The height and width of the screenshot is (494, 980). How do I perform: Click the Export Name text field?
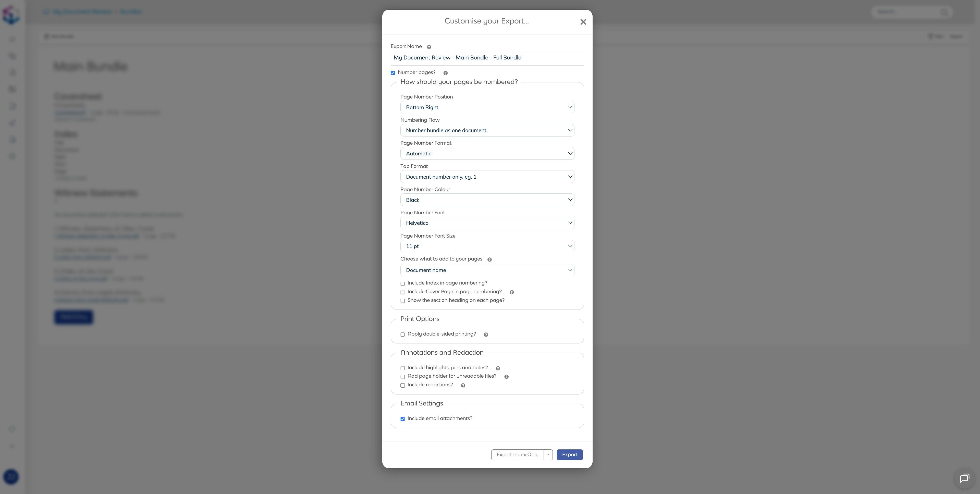[487, 58]
